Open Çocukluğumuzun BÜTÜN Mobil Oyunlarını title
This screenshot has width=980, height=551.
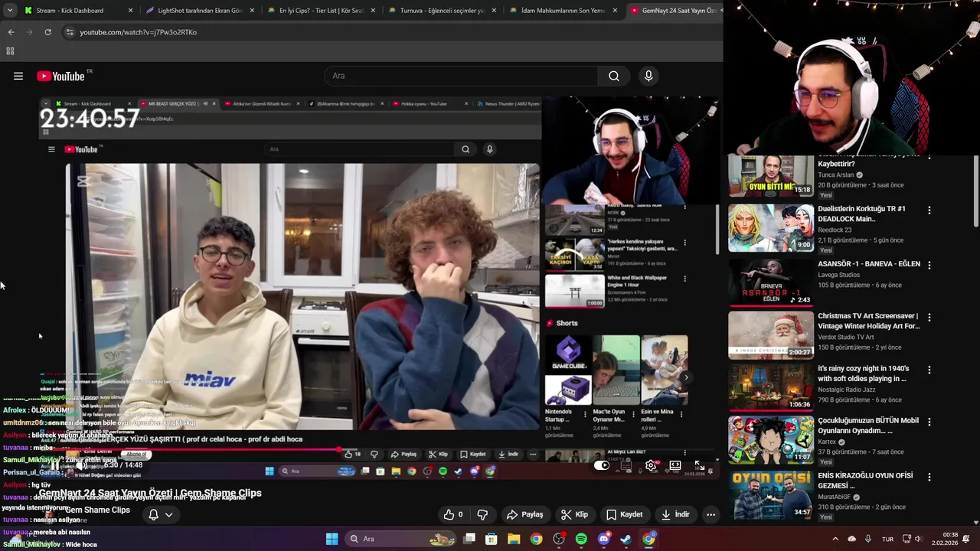pos(868,425)
